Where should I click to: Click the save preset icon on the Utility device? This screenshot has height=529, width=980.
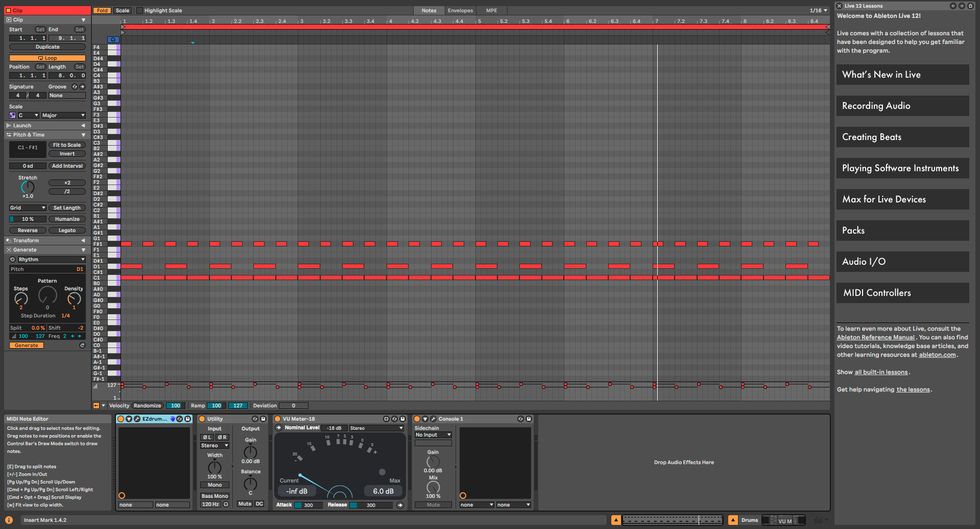[x=263, y=419]
